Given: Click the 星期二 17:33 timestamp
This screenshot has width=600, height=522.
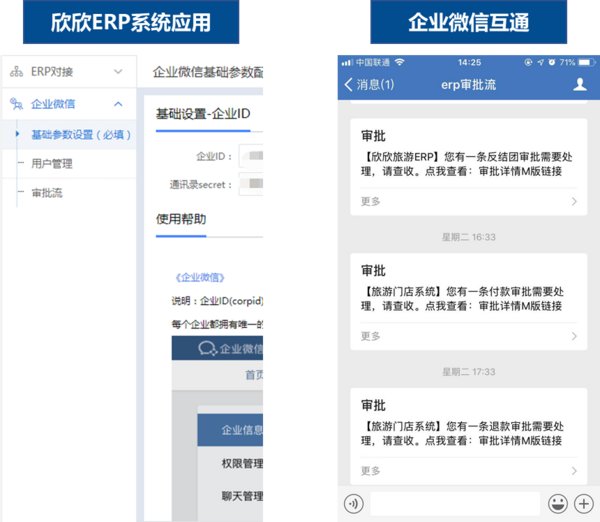Looking at the screenshot, I should pos(469,372).
